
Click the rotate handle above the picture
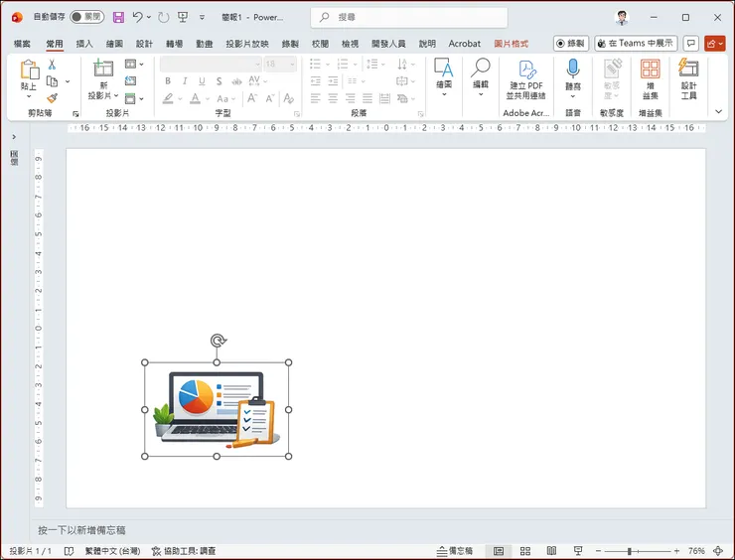[x=218, y=341]
